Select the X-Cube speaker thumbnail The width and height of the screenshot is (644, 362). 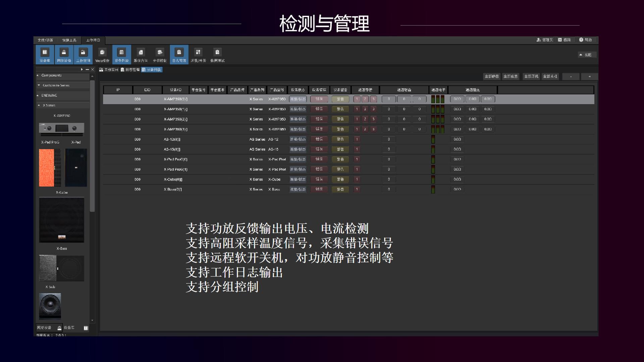(62, 220)
